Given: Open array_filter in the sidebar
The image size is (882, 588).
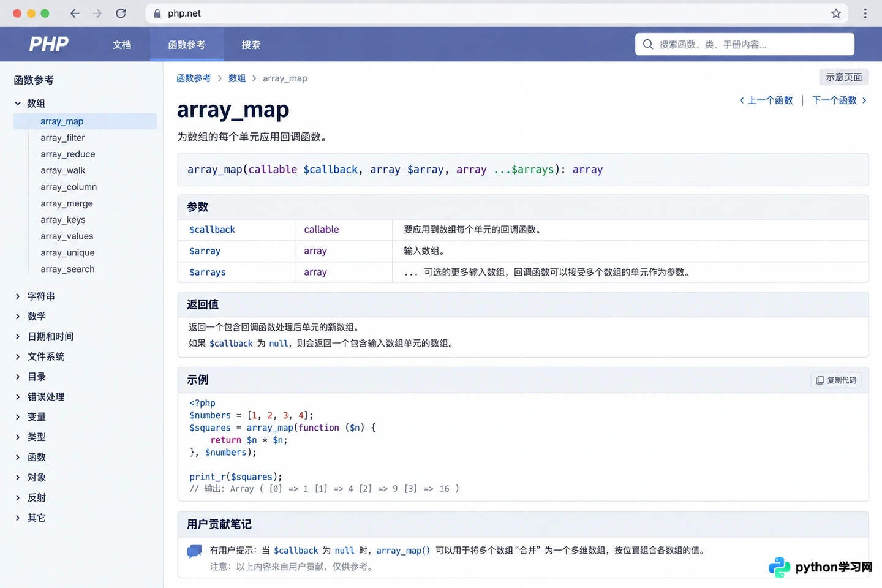Looking at the screenshot, I should tap(62, 138).
